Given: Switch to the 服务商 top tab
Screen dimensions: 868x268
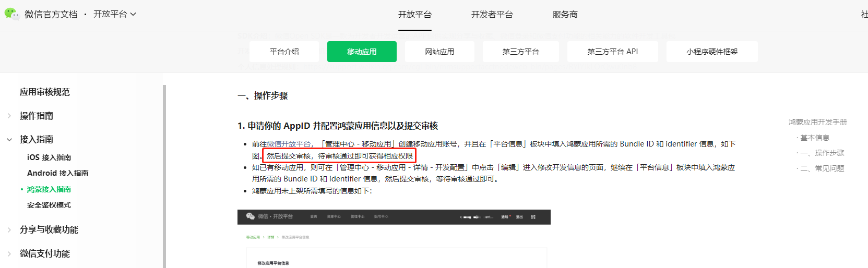Looking at the screenshot, I should point(565,15).
